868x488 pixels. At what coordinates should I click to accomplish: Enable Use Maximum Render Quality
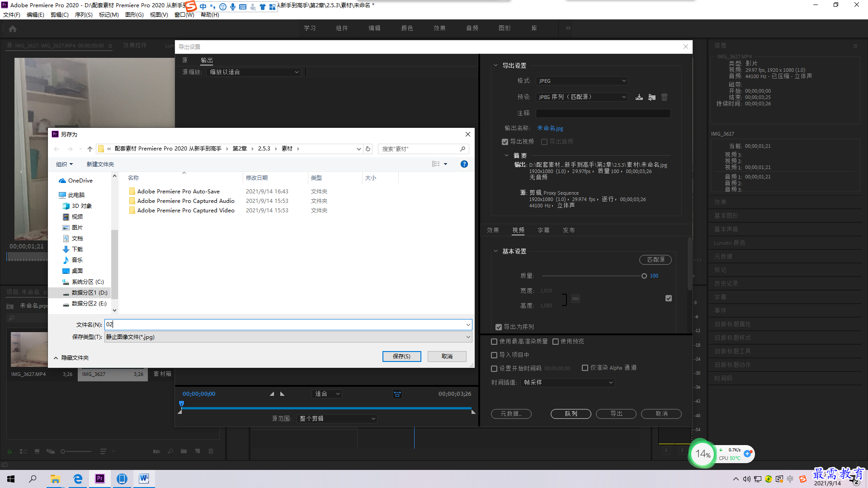tap(494, 342)
